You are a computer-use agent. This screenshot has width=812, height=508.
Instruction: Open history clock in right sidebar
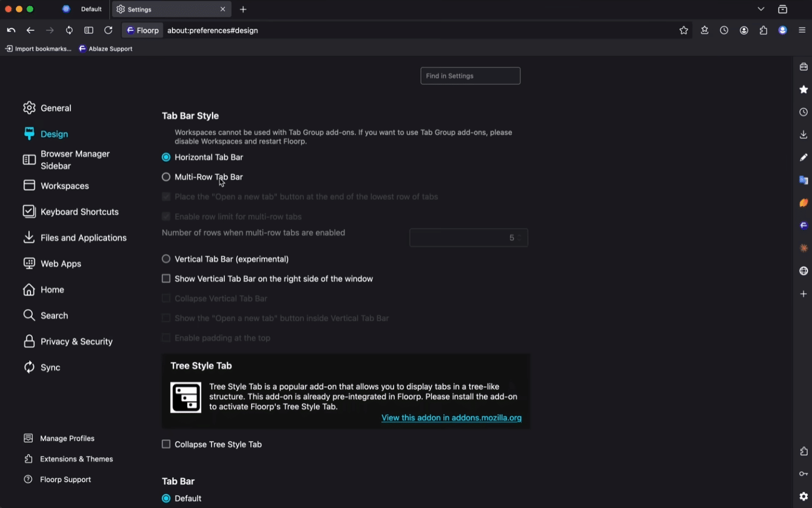point(804,112)
